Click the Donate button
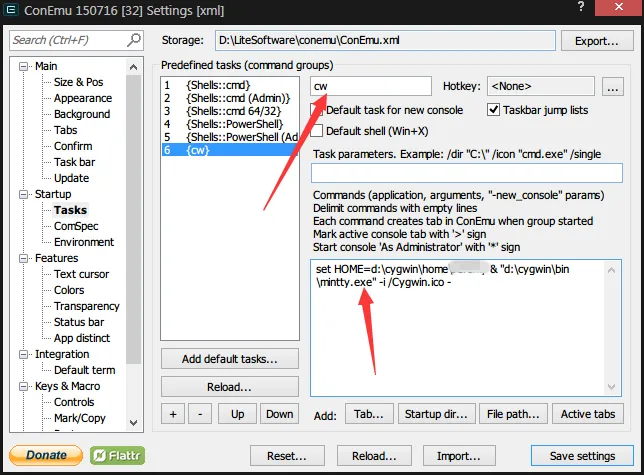The image size is (644, 475). [46, 455]
